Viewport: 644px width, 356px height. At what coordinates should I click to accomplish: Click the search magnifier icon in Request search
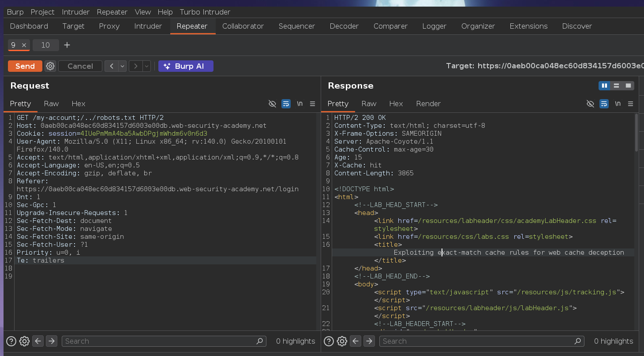260,341
